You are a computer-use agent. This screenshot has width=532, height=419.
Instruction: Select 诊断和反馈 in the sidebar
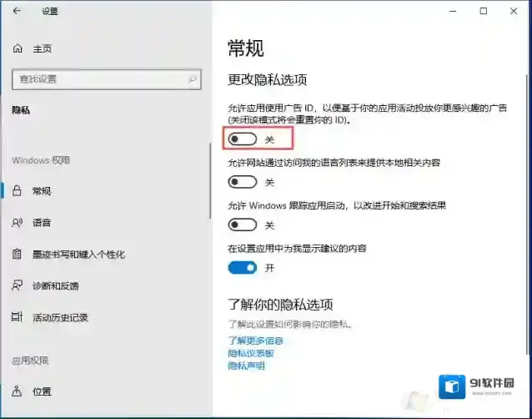pos(56,285)
